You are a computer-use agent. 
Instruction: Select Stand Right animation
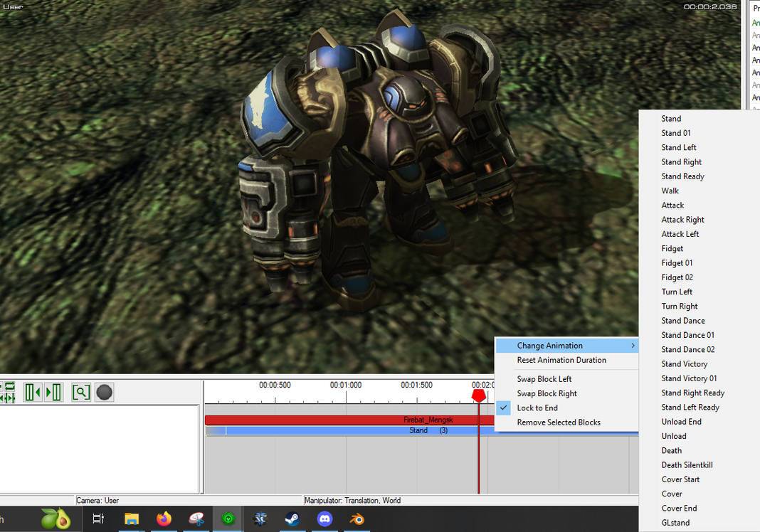(681, 162)
